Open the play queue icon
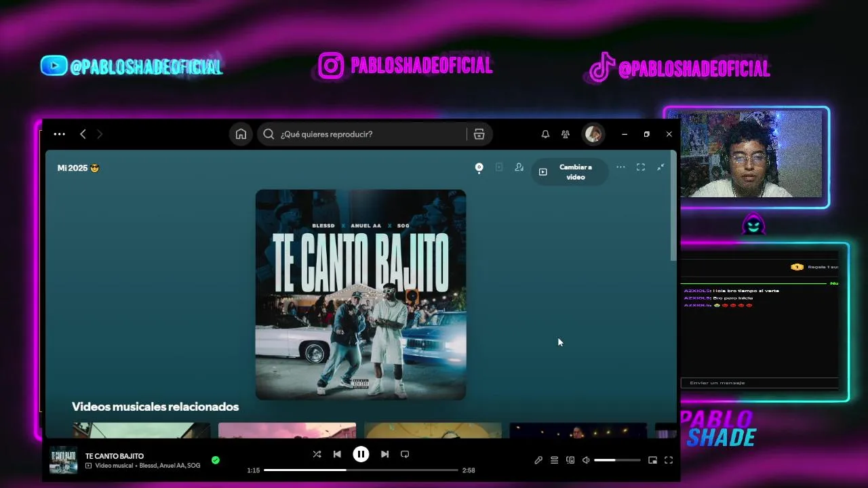 coord(554,460)
